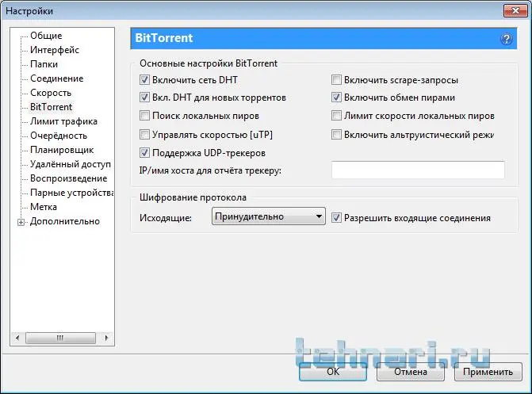Open the Папки settings section
This screenshot has height=394, width=532.
click(x=44, y=64)
